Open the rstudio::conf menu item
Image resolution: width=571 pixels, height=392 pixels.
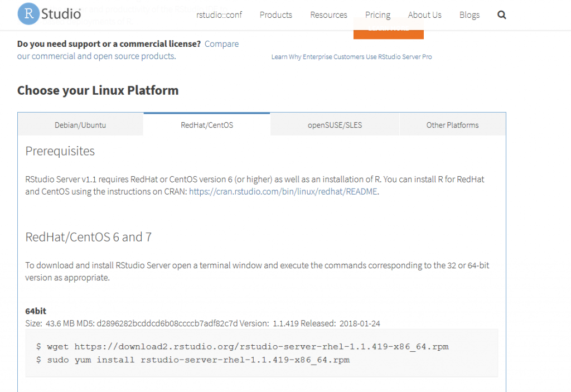pyautogui.click(x=219, y=15)
